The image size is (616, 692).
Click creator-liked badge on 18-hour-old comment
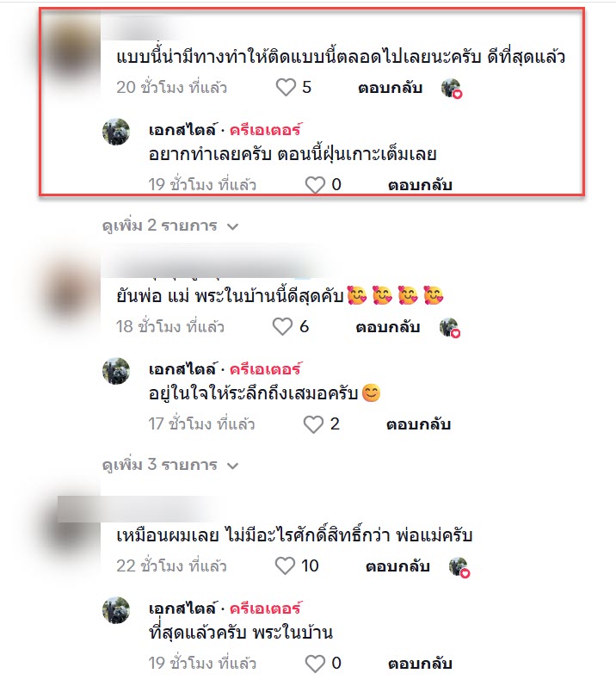[x=450, y=328]
